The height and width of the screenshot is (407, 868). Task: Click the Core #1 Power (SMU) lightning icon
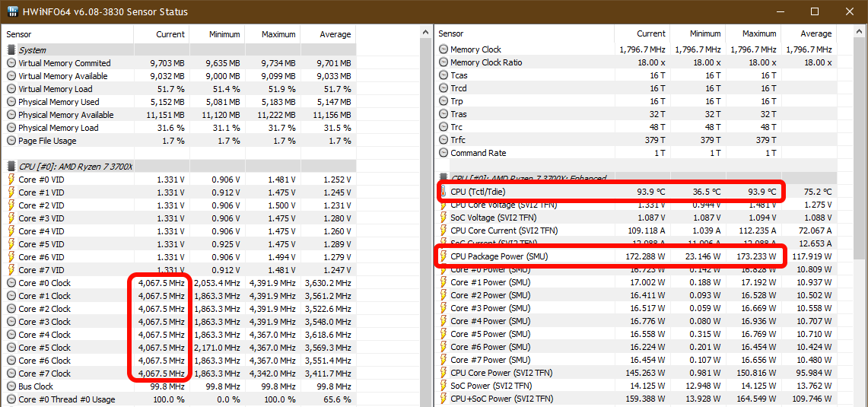(444, 281)
